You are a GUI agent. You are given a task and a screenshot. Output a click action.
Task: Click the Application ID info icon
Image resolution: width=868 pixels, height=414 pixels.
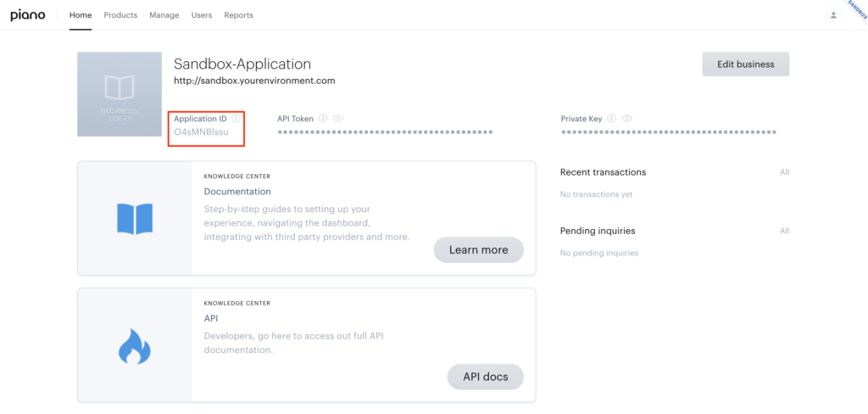(236, 118)
